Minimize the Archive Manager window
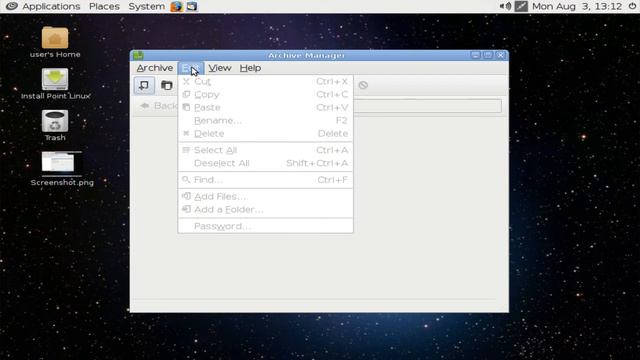 475,55
